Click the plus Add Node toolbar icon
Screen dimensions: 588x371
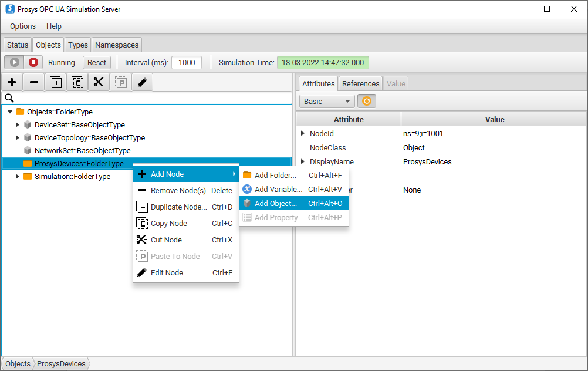12,82
